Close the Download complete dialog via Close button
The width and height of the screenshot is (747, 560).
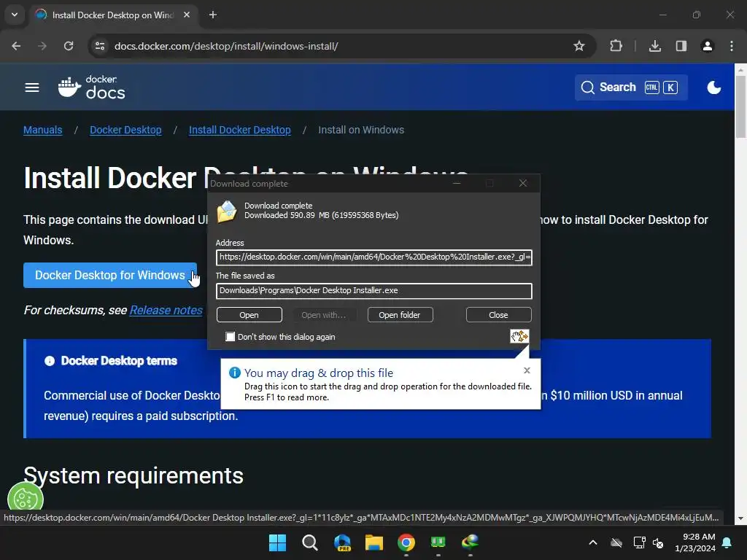click(498, 315)
